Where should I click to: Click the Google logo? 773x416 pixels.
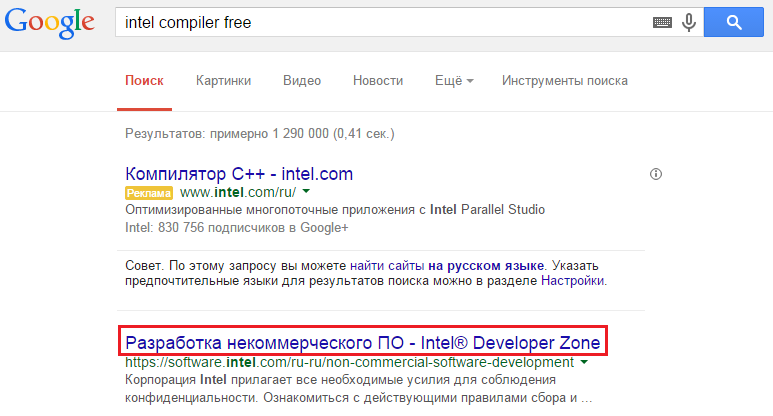(49, 23)
